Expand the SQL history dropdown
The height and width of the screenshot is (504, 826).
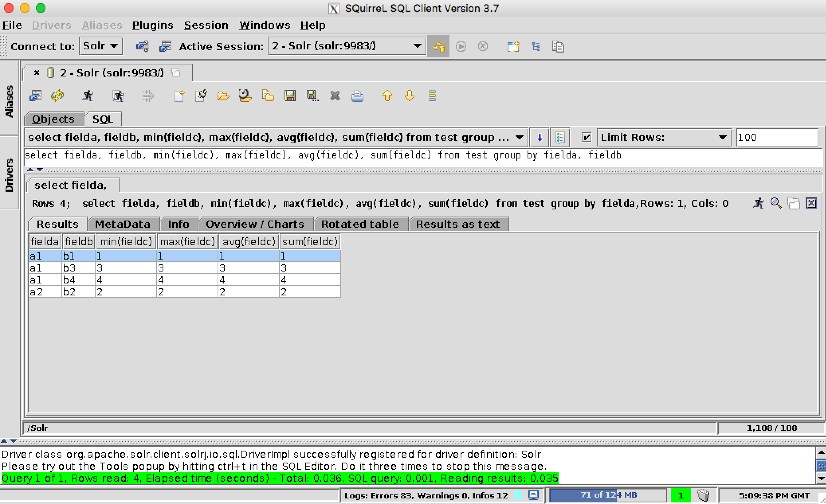point(519,137)
